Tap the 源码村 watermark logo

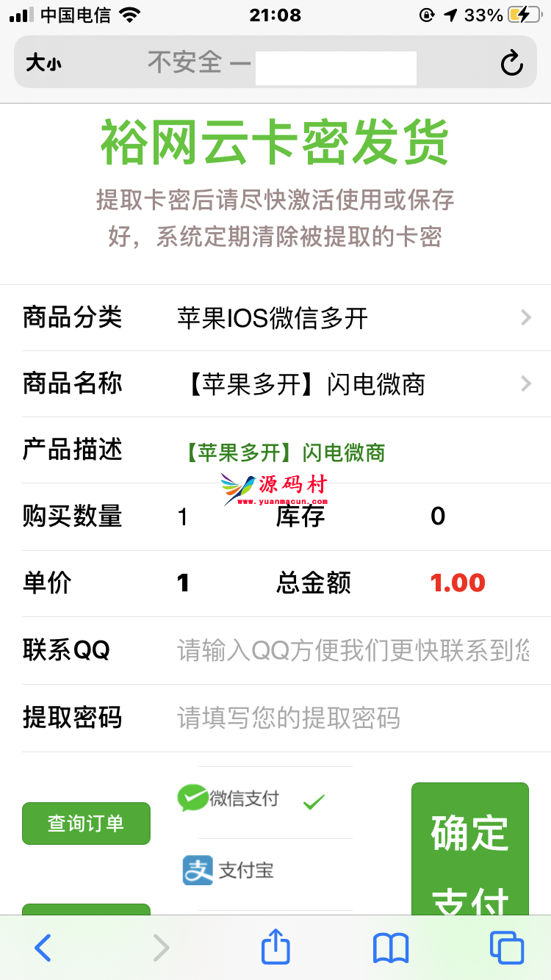[x=274, y=488]
